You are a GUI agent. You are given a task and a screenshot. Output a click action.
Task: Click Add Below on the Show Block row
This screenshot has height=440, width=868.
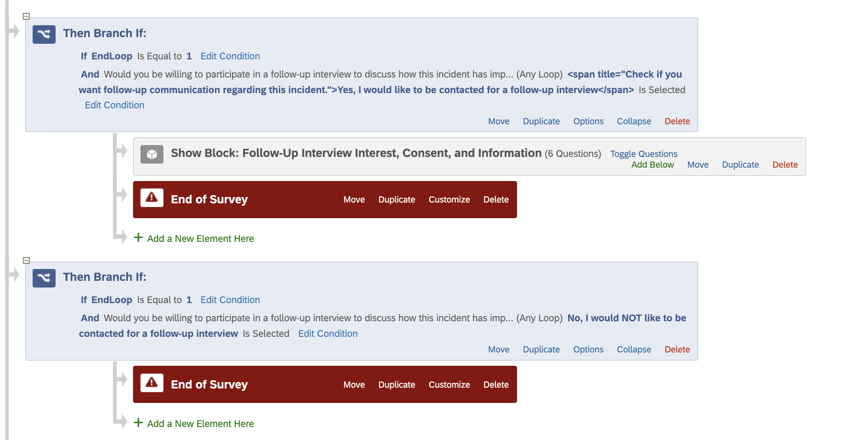pos(653,165)
